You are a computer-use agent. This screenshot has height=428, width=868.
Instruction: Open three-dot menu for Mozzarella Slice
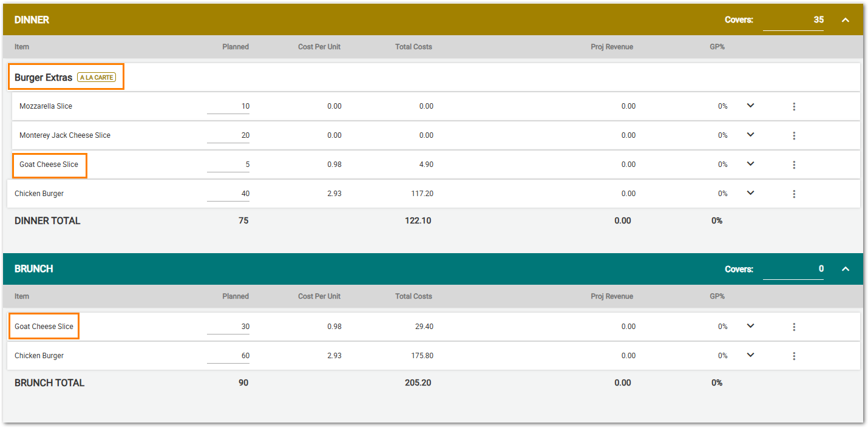(794, 107)
